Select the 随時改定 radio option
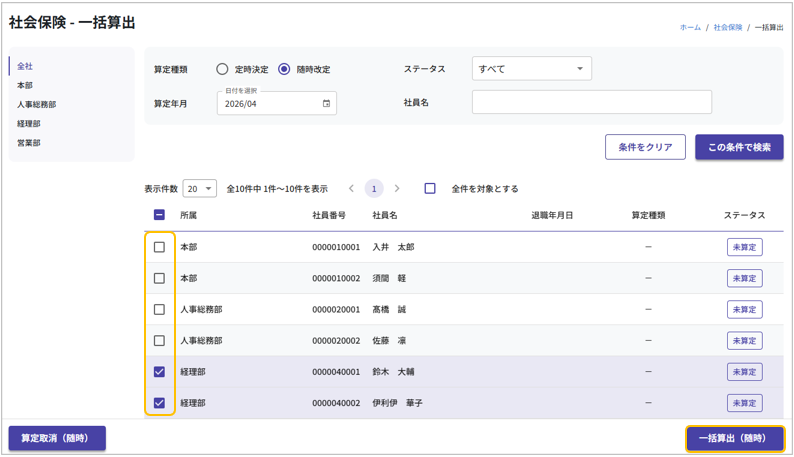The height and width of the screenshot is (457, 794). tap(284, 69)
